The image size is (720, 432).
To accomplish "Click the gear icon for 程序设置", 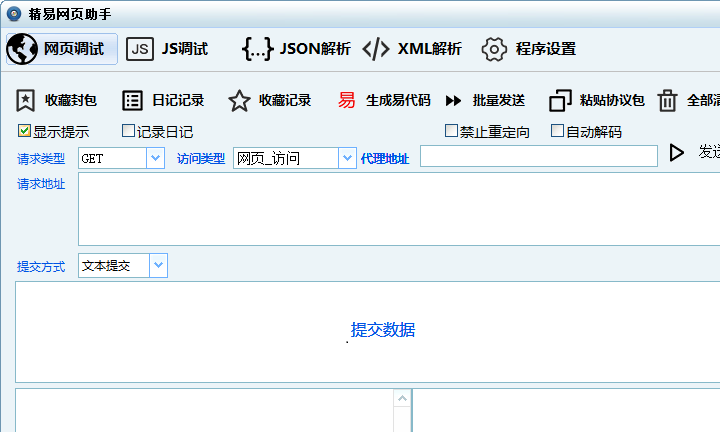I will pos(494,49).
